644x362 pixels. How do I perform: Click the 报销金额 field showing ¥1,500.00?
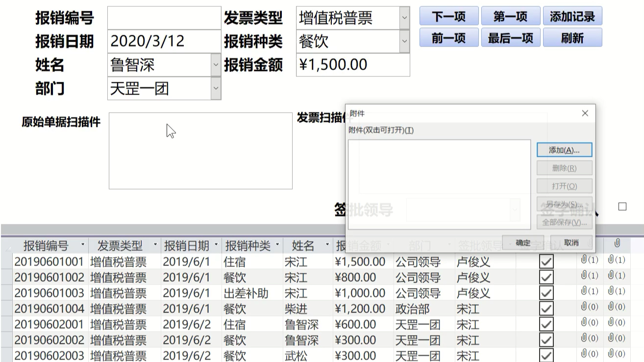pos(353,65)
